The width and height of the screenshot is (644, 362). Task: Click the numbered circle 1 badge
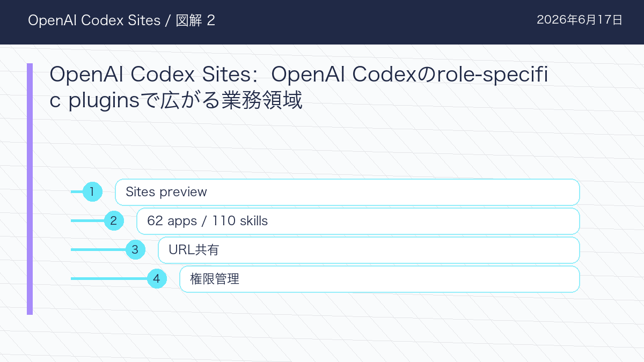[92, 191]
